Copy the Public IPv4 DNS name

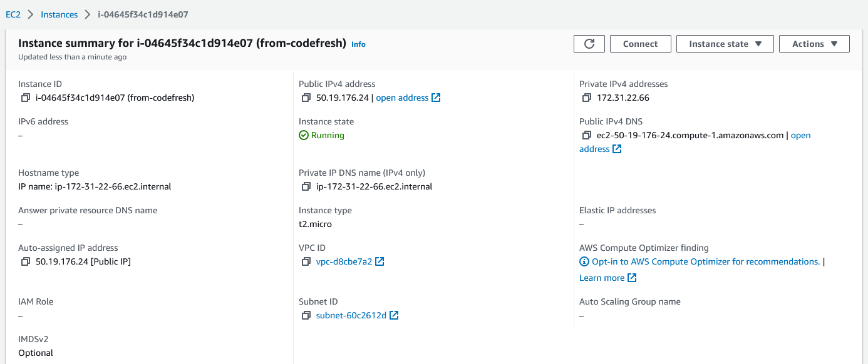pyautogui.click(x=587, y=136)
